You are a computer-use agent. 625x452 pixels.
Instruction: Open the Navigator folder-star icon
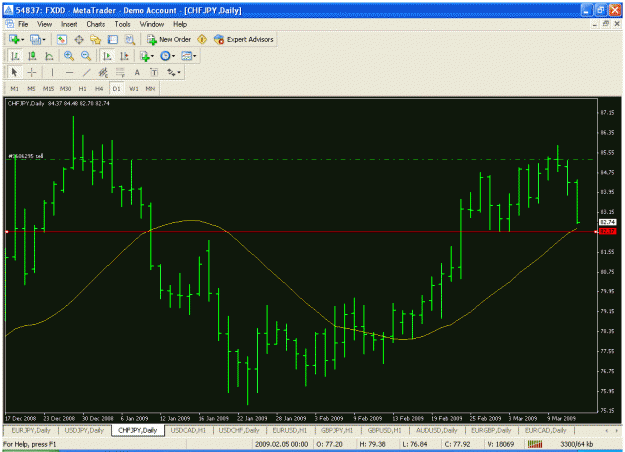(x=96, y=39)
